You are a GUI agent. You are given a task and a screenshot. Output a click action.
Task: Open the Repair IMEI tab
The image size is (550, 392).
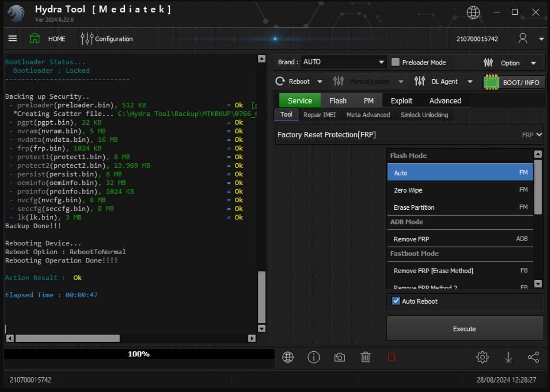pos(320,115)
